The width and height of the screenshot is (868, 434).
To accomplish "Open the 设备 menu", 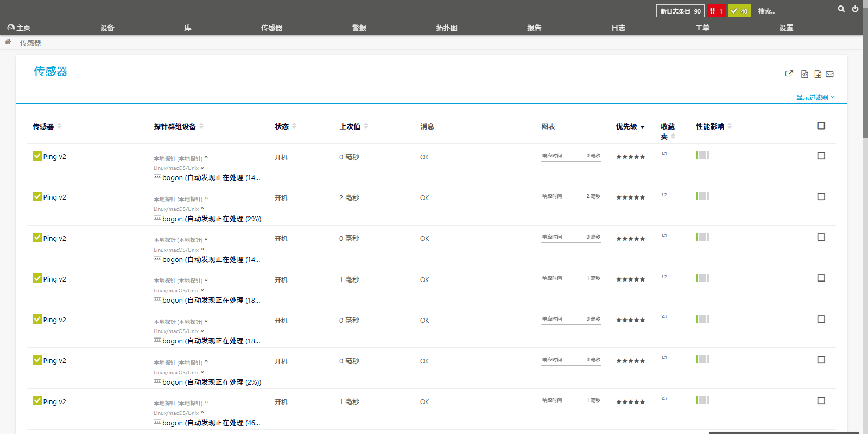I will [107, 28].
